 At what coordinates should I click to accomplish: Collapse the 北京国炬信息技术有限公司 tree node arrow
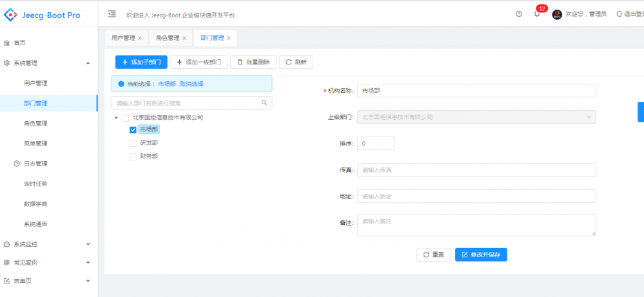[x=116, y=118]
